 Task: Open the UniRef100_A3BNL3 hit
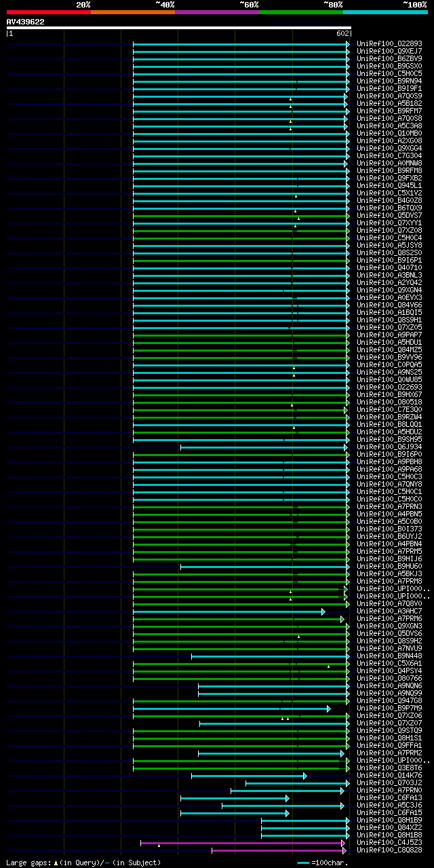point(389,275)
